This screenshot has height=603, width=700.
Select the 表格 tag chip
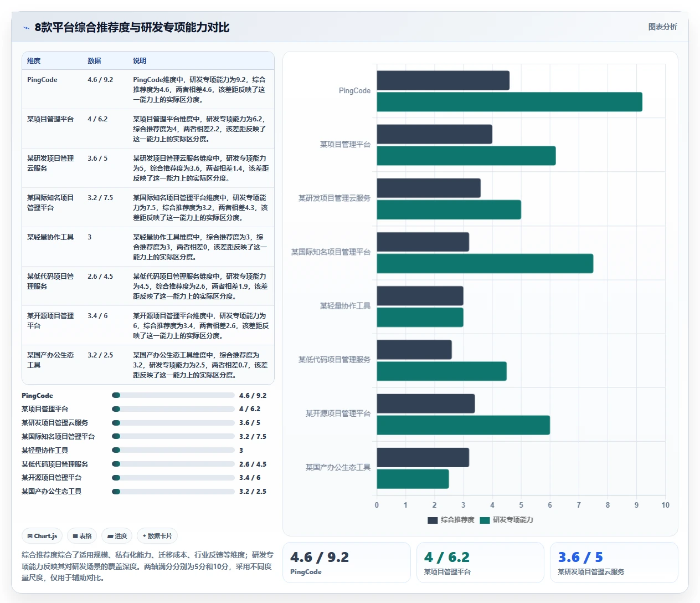[x=82, y=536]
